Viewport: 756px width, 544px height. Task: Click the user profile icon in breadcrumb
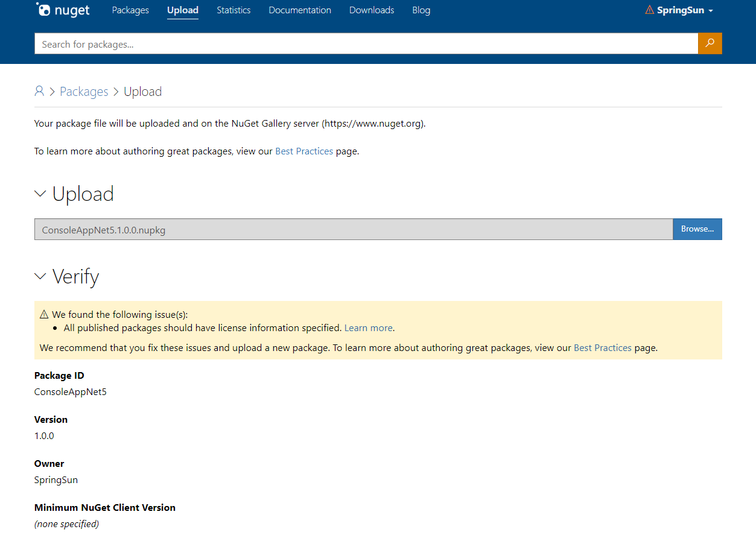(x=39, y=91)
